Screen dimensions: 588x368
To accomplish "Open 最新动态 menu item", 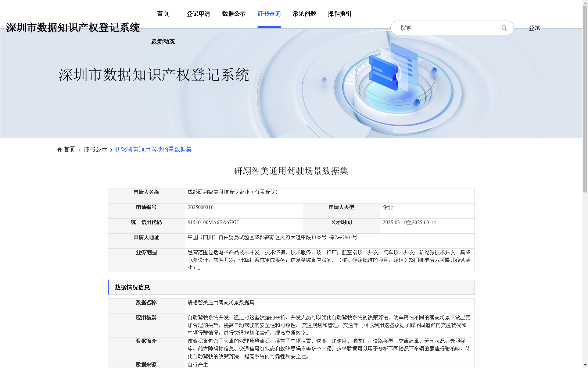I will 163,42.
